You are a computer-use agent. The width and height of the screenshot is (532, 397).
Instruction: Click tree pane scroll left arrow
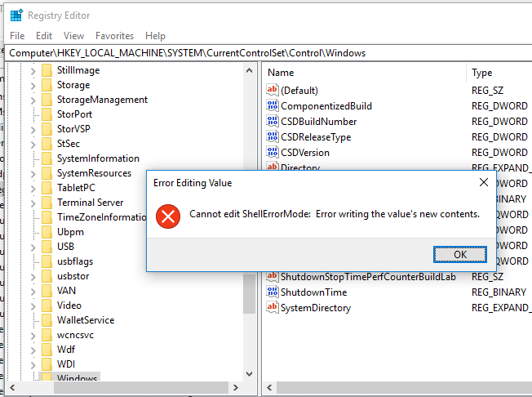(12, 387)
